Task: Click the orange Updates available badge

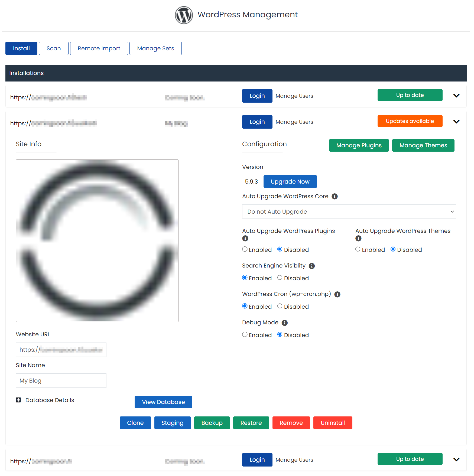Action: [410, 121]
